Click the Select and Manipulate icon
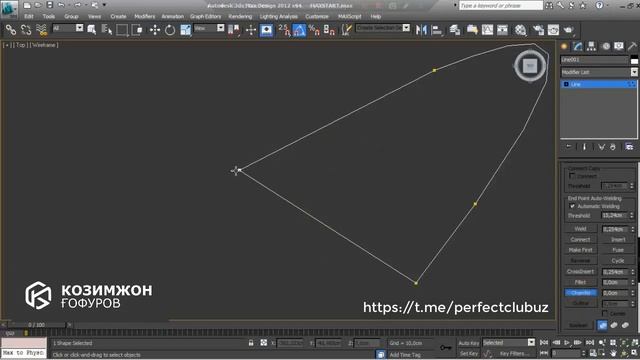 tap(251, 30)
